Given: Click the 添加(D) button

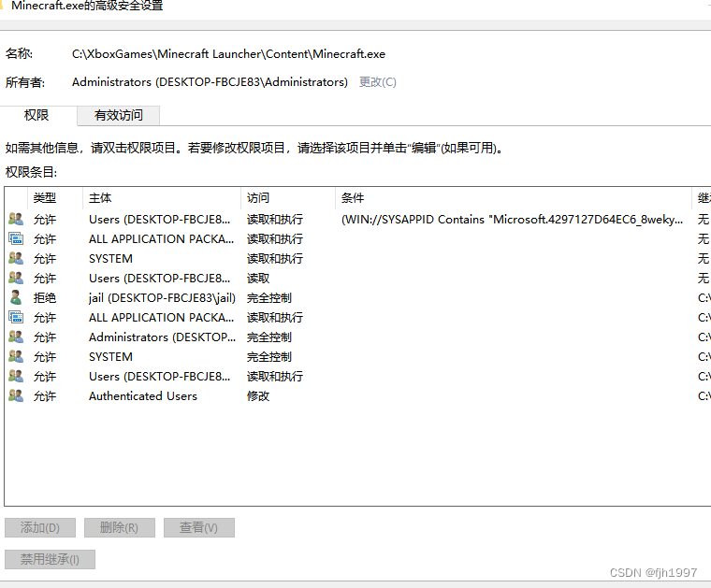Looking at the screenshot, I should (40, 528).
